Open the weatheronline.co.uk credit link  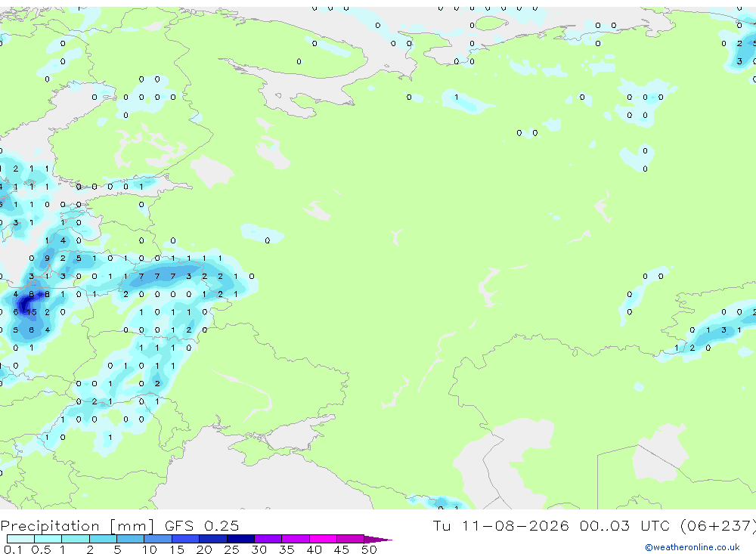(692, 547)
